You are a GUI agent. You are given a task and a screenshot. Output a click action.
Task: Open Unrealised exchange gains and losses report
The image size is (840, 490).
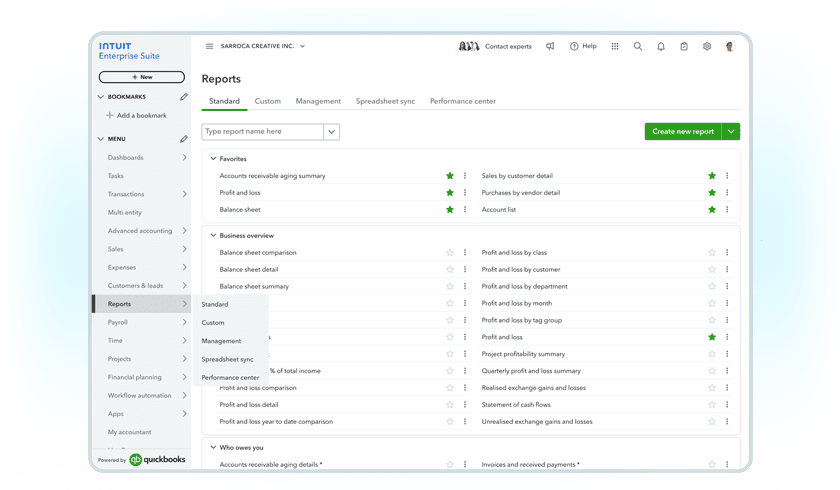pyautogui.click(x=537, y=421)
